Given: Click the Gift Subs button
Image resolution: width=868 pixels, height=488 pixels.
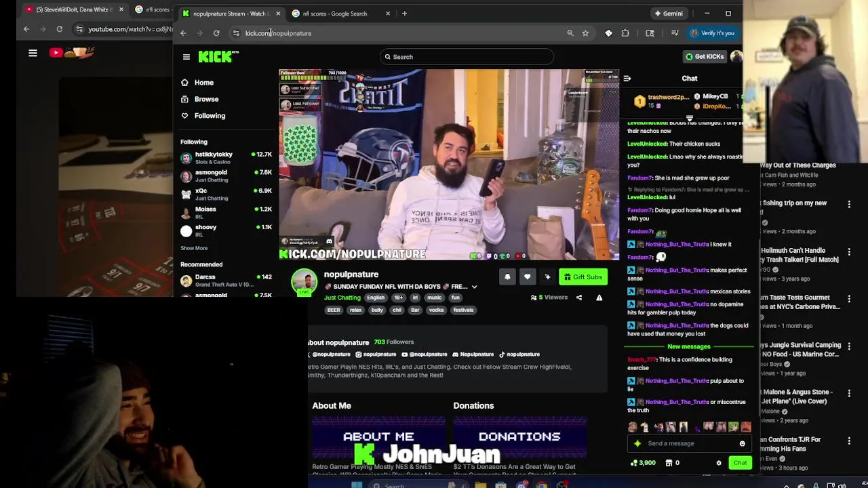Looking at the screenshot, I should tap(583, 277).
